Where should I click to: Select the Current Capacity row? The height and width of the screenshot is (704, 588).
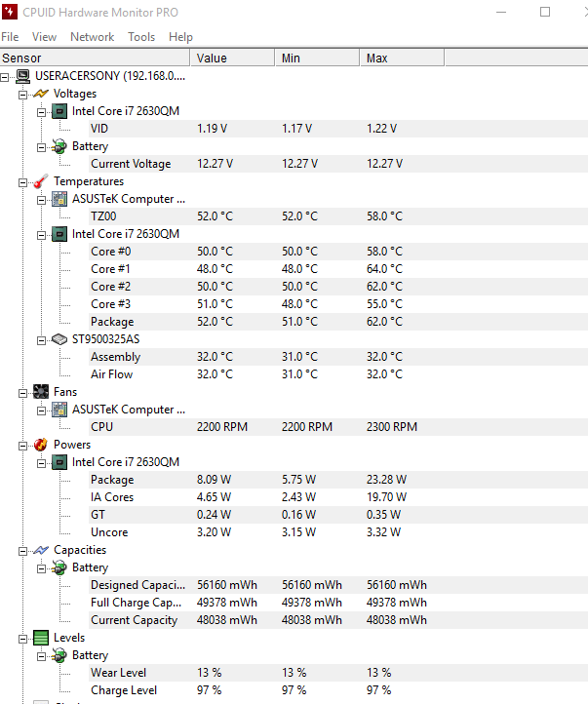pos(338,620)
